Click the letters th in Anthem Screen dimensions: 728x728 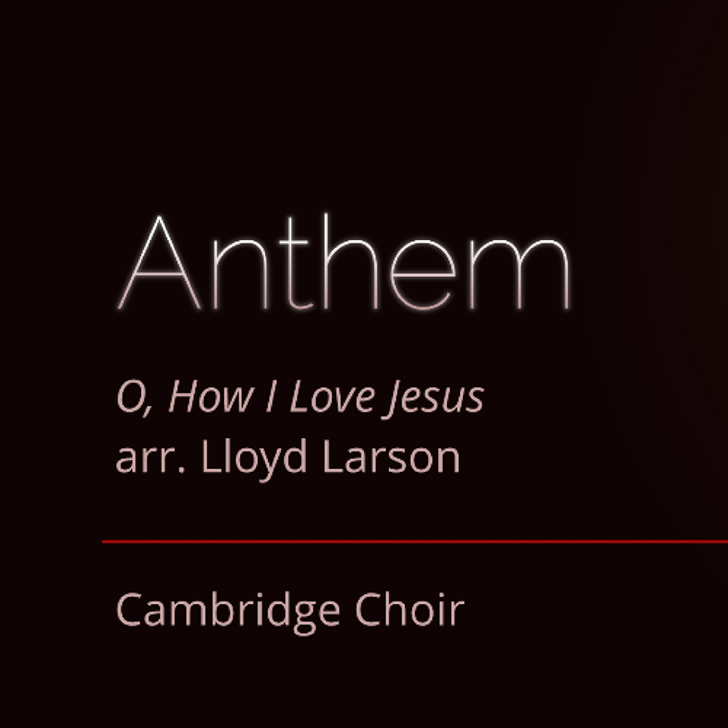pos(328,262)
